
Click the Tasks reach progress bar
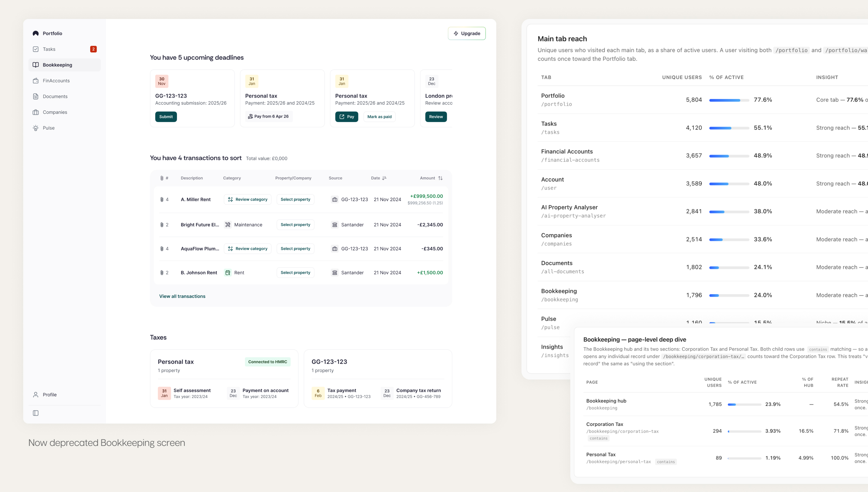pos(729,128)
